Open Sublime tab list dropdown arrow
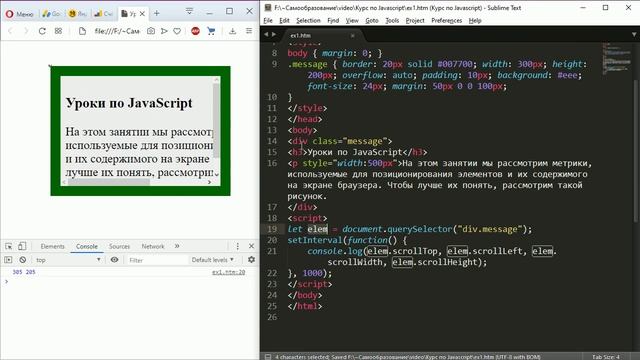This screenshot has width=640, height=360. click(x=634, y=35)
